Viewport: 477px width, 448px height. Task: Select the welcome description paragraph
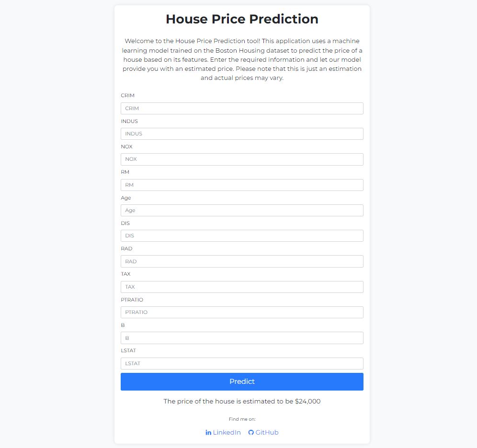coord(242,59)
